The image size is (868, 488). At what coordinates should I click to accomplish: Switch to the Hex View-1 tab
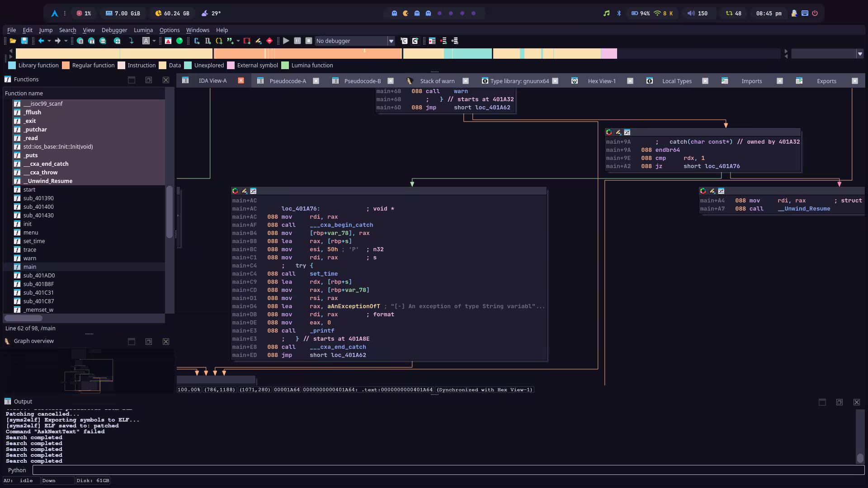[x=601, y=81]
